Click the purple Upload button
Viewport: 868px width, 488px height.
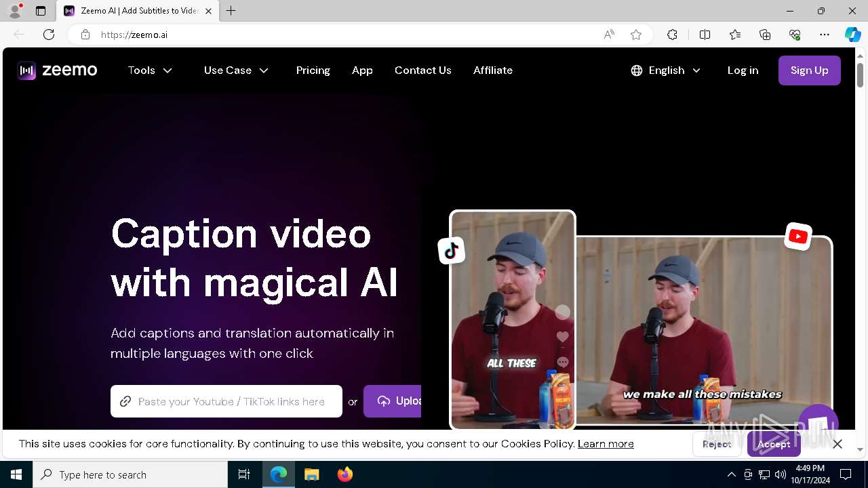pyautogui.click(x=392, y=401)
